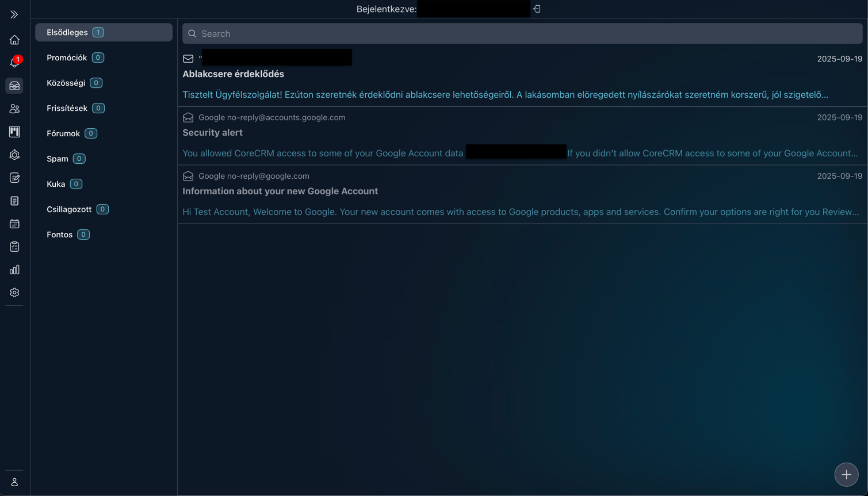Open the Csillagozott folder
Viewport: 868px width, 496px height.
(x=69, y=209)
